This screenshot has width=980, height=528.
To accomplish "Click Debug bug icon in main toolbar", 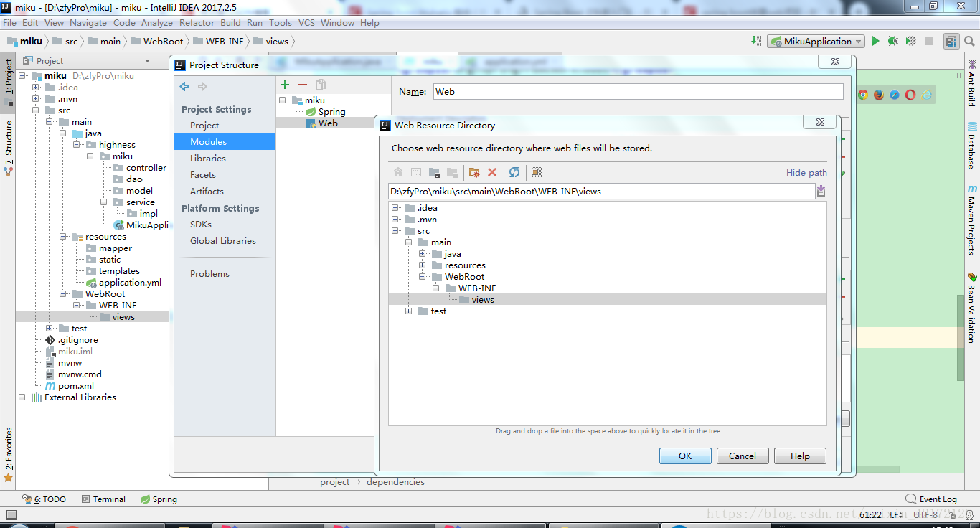I will tap(892, 41).
